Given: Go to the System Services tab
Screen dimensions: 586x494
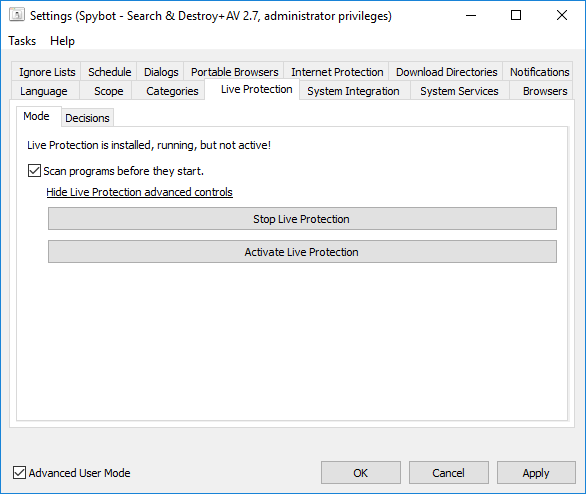Looking at the screenshot, I should (x=459, y=91).
